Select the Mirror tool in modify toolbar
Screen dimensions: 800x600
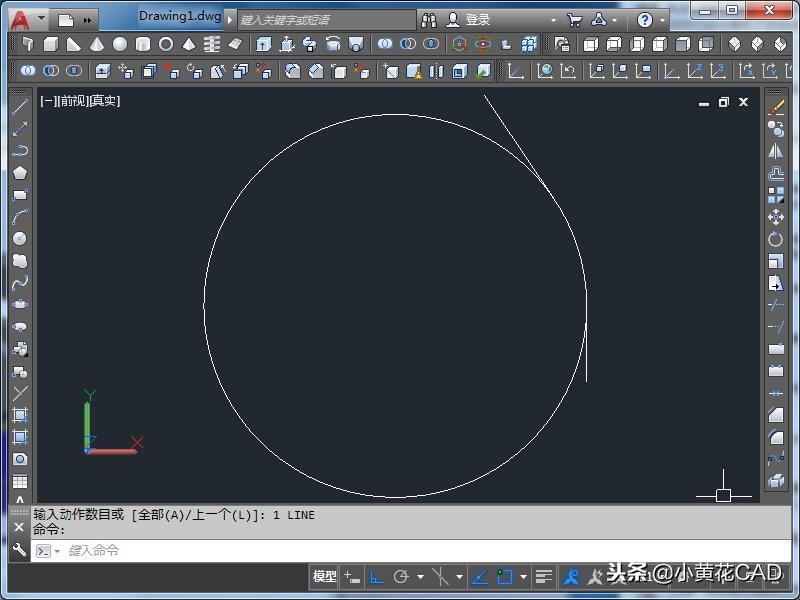[x=776, y=152]
